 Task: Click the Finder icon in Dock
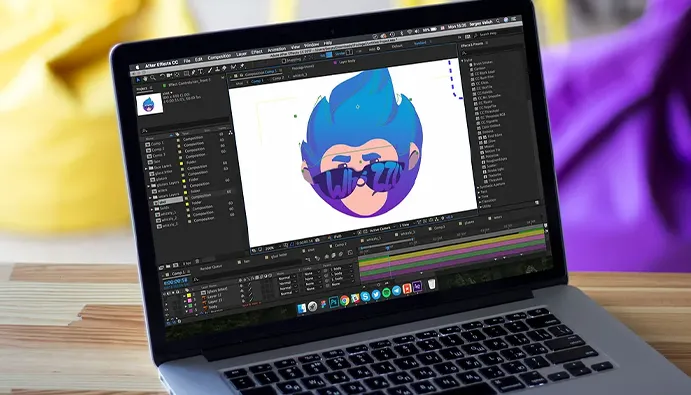pyautogui.click(x=302, y=308)
